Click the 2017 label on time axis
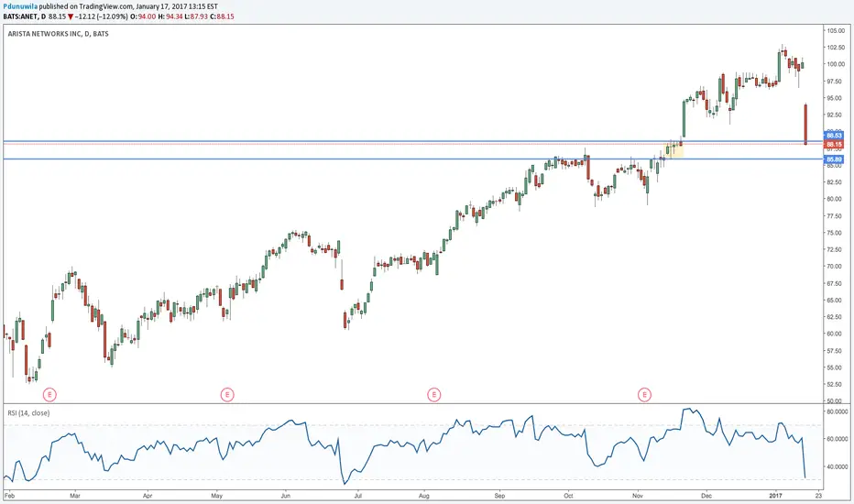The width and height of the screenshot is (854, 504). (x=775, y=496)
